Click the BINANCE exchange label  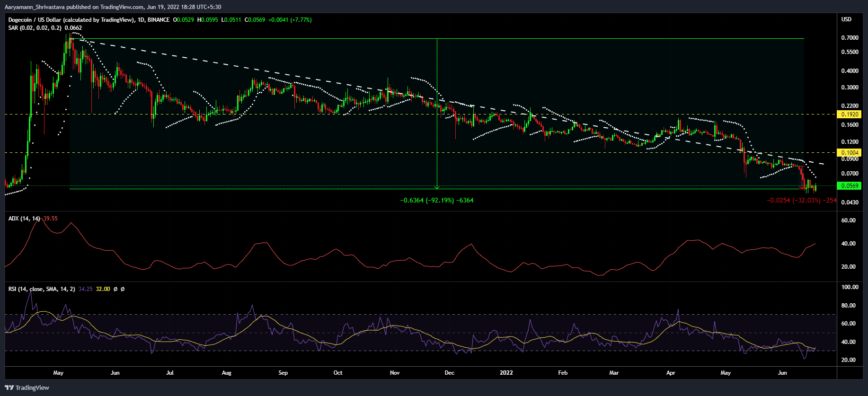[158, 20]
